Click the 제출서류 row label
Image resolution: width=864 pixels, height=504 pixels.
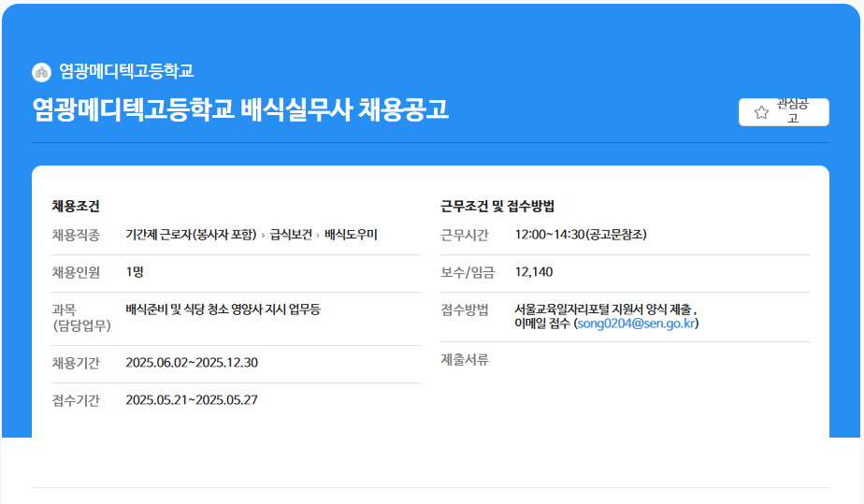(x=465, y=359)
